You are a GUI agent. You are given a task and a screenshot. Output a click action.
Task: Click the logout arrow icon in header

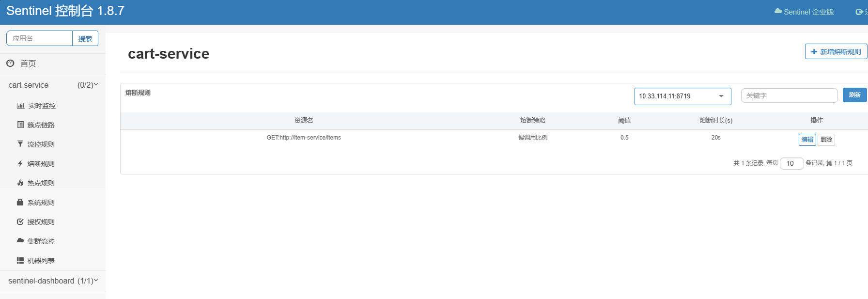[x=859, y=12]
